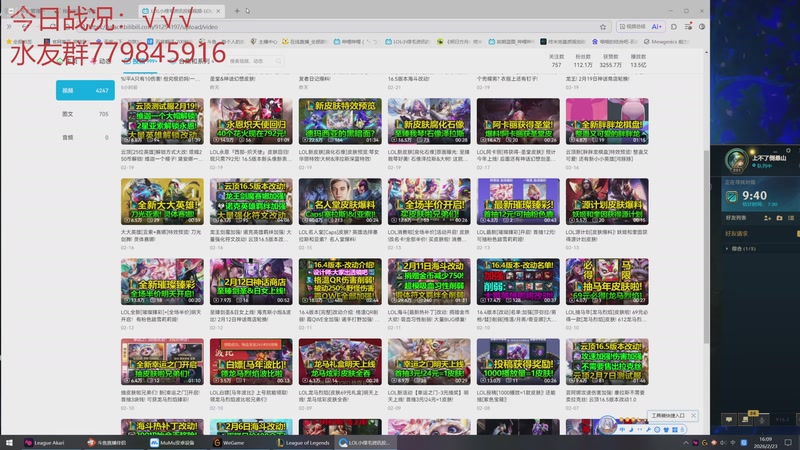
Task: Select the 图文 705 sidebar category
Action: (85, 114)
